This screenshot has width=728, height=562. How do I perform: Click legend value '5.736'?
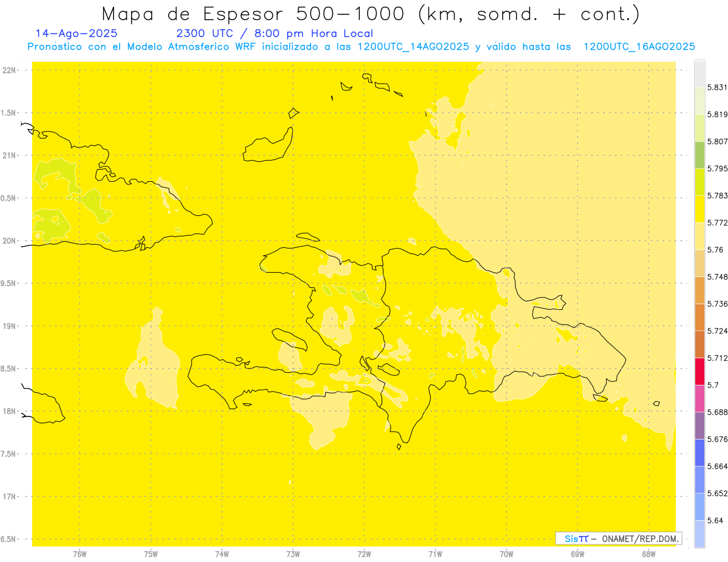click(x=717, y=304)
